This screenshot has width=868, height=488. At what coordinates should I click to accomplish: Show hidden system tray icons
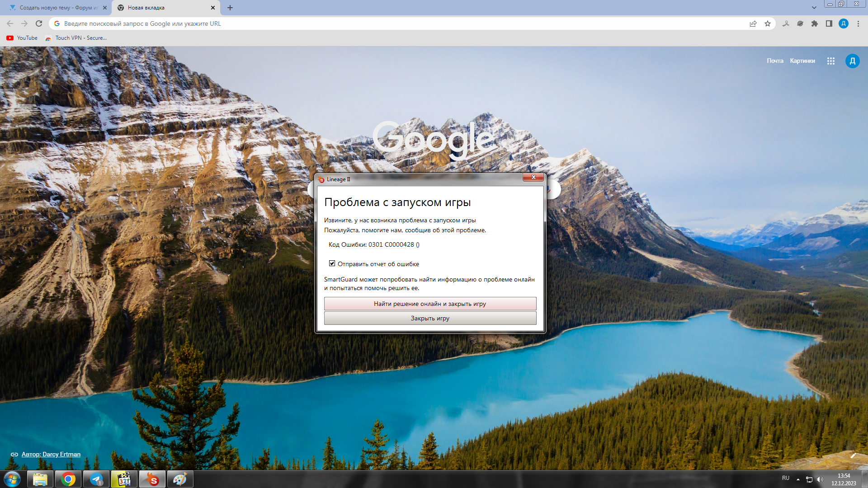coord(798,479)
